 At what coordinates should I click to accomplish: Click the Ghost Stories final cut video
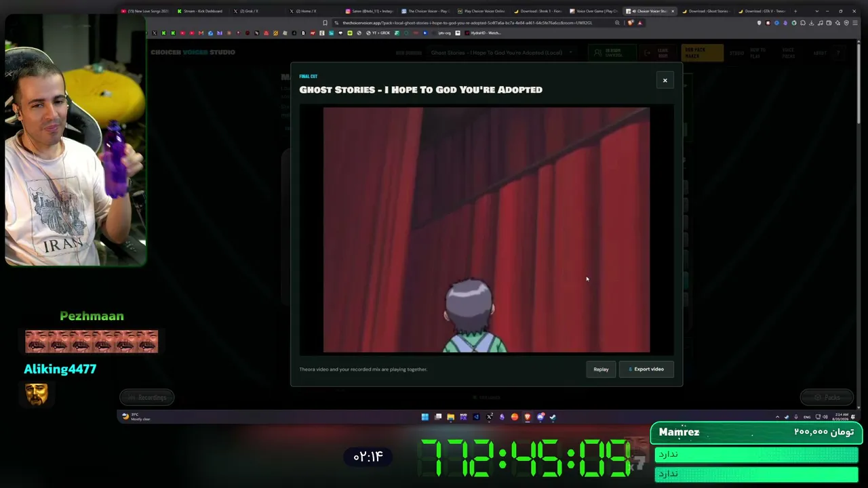tap(486, 230)
